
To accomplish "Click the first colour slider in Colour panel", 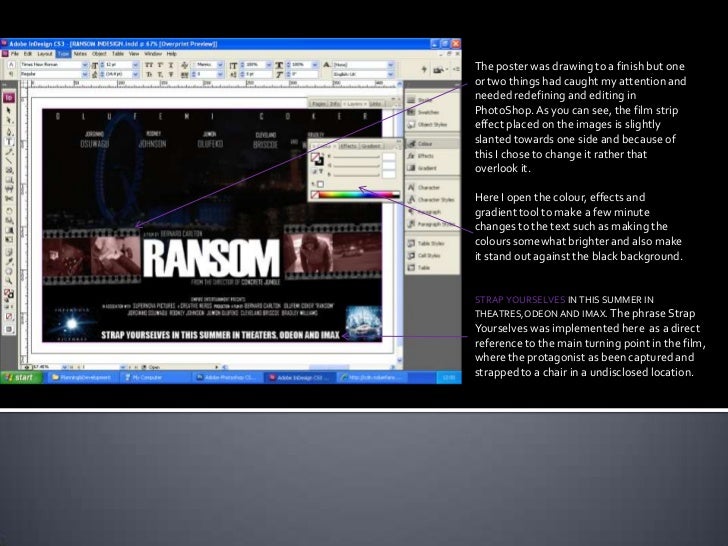I will [357, 157].
